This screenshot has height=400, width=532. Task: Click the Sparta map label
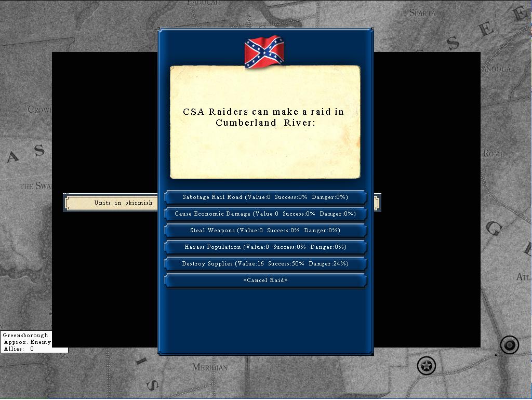[x=422, y=13]
